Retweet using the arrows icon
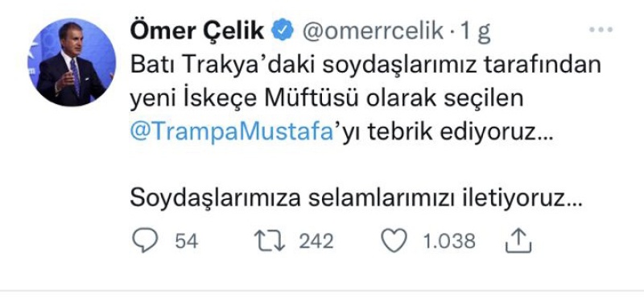This screenshot has width=644, height=303. [x=270, y=241]
